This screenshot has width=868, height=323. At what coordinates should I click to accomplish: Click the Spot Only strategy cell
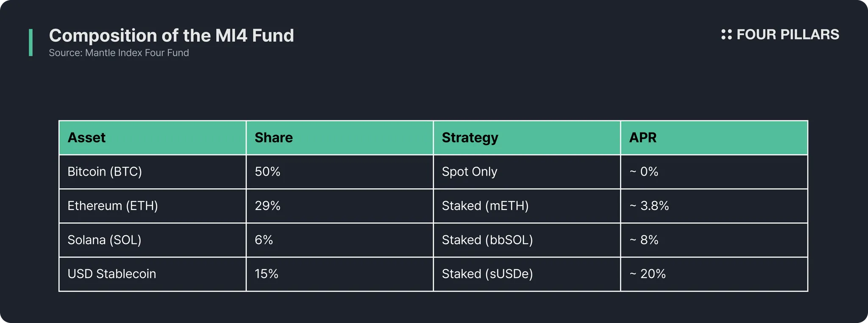pos(469,171)
